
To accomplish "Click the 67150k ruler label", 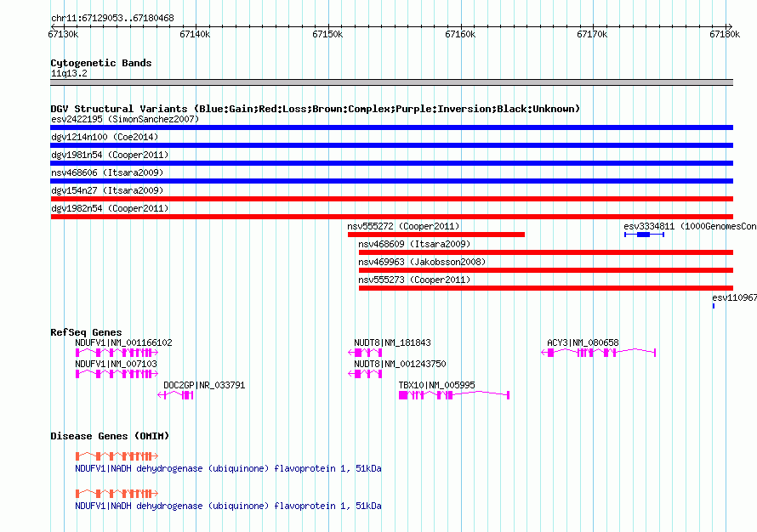I will 327,34.
